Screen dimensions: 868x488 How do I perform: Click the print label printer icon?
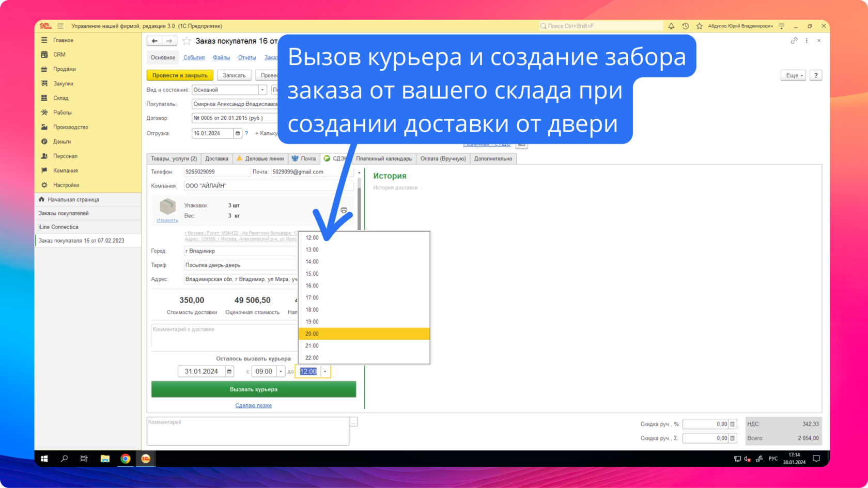344,210
